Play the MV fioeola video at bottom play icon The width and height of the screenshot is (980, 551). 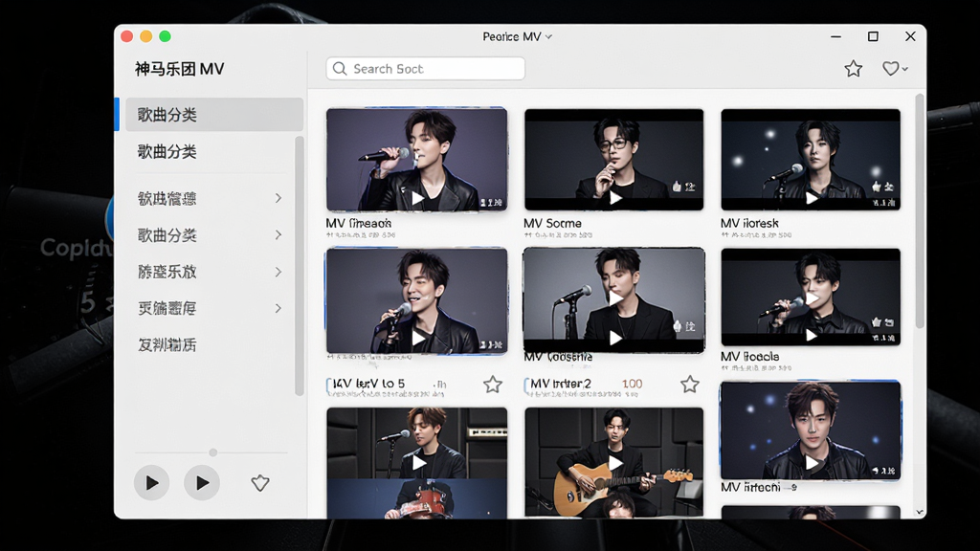coord(812,336)
